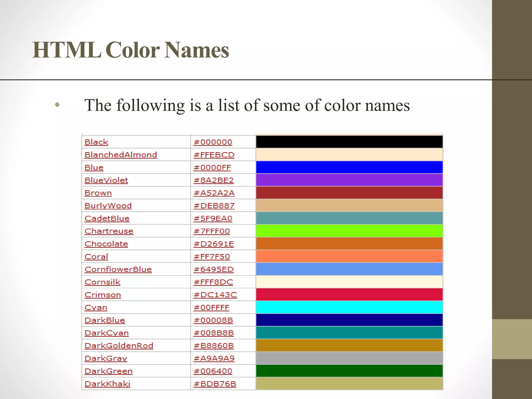532x399 pixels.
Task: Open the Blue color name link
Action: pos(94,168)
